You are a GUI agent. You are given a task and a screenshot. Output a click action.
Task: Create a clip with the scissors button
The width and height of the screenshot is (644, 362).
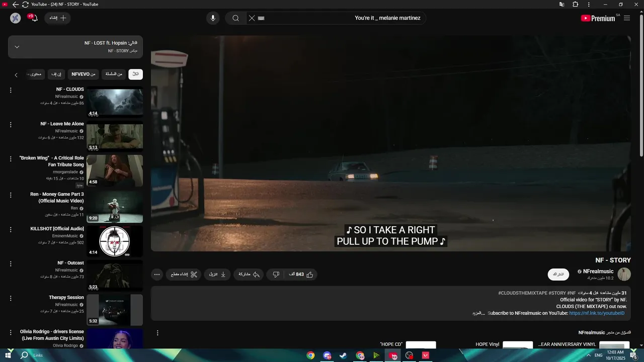click(184, 275)
